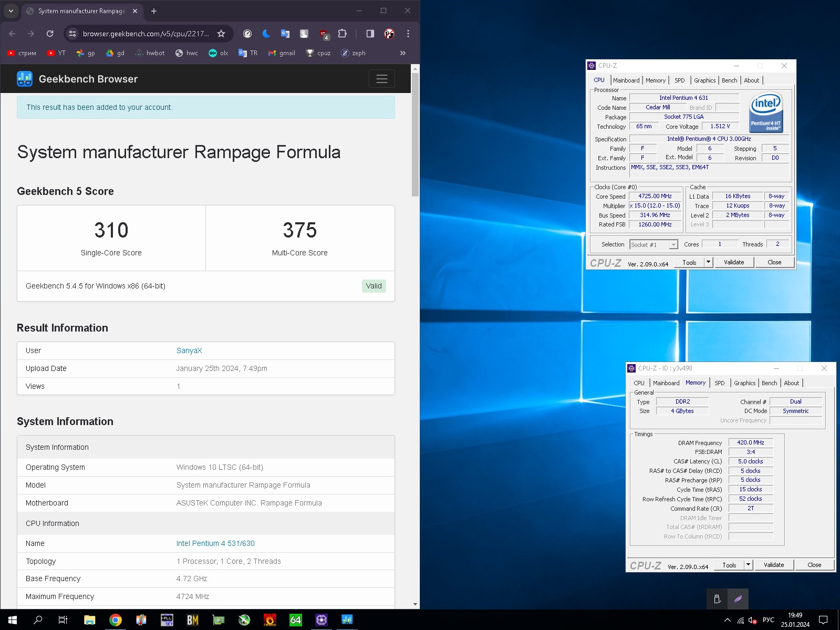The height and width of the screenshot is (630, 840).
Task: Open File Explorer from the taskbar
Action: click(x=90, y=620)
